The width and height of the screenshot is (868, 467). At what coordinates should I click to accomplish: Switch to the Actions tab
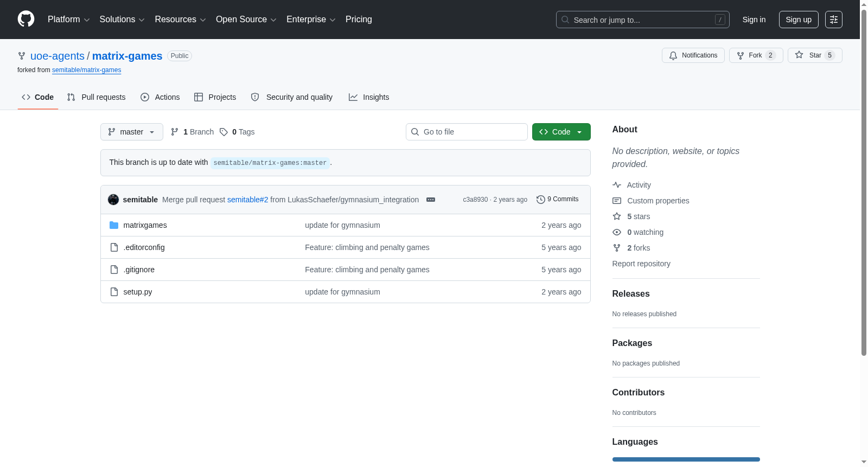[160, 97]
